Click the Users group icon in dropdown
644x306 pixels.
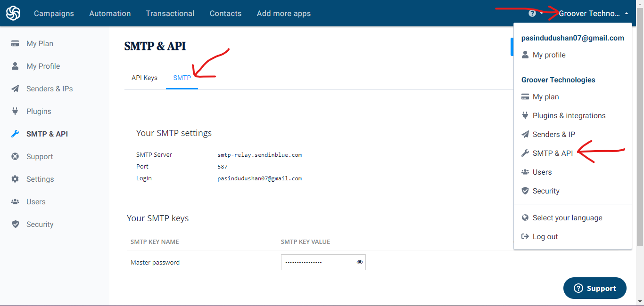(x=525, y=172)
